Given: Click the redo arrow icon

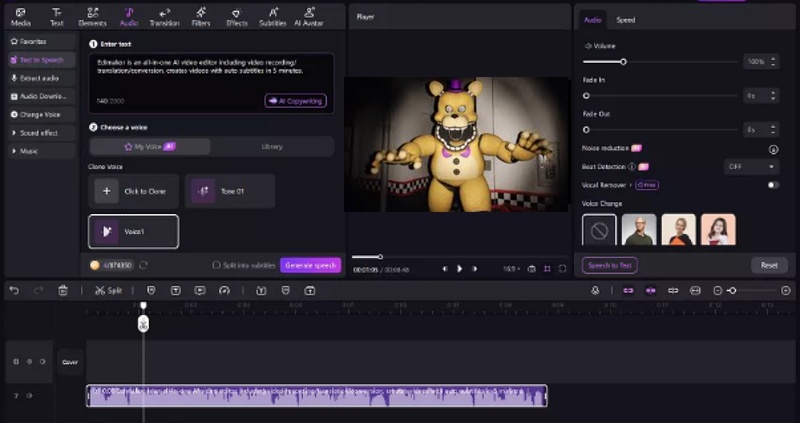Looking at the screenshot, I should pos(38,290).
